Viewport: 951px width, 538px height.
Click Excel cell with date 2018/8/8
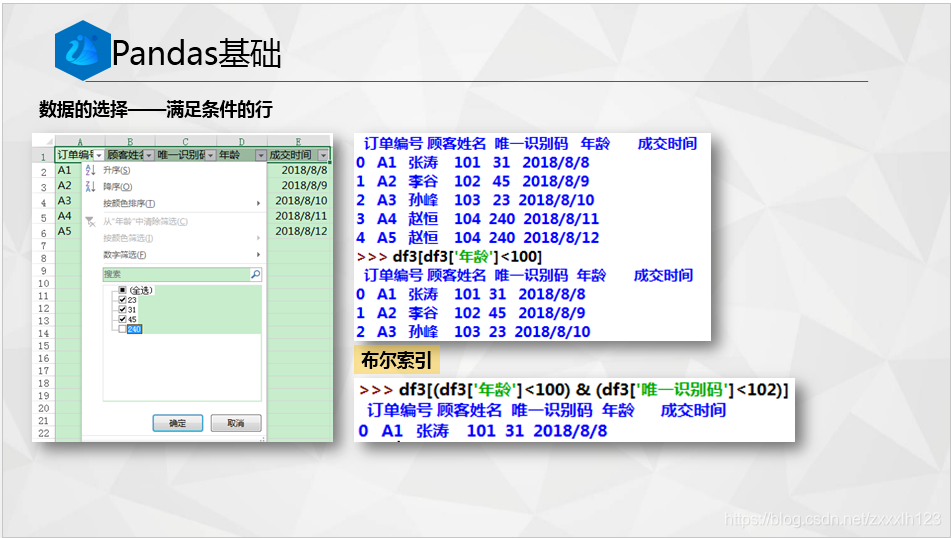tap(300, 170)
